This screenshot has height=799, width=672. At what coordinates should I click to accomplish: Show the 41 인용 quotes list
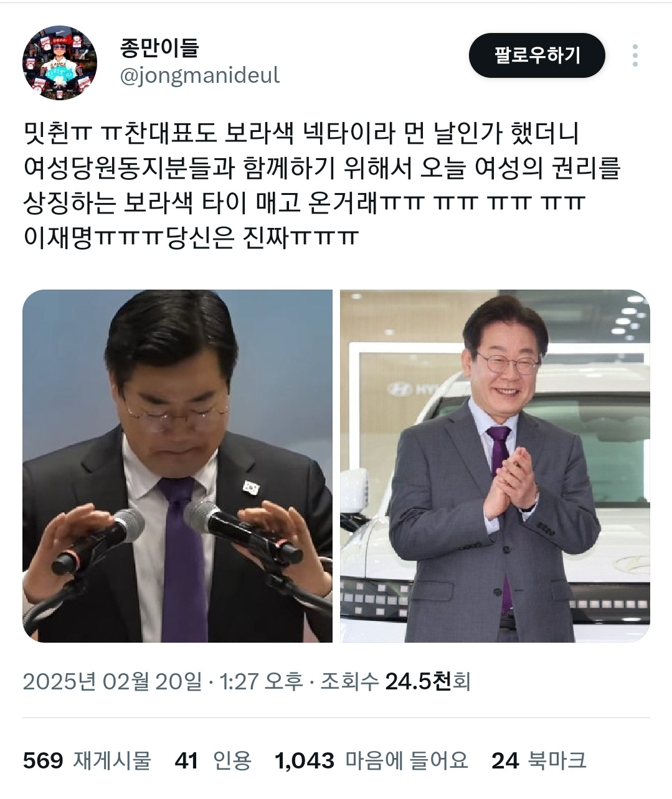click(213, 760)
